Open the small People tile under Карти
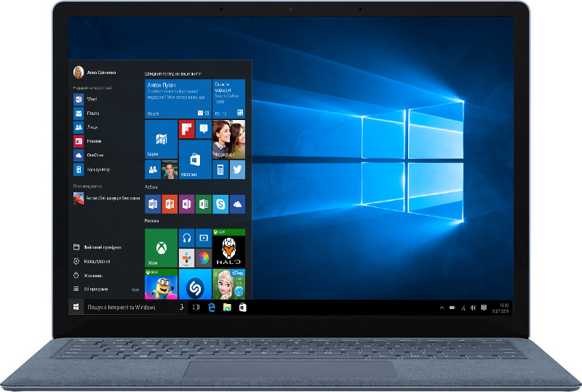This screenshot has height=392, width=582. (153, 169)
